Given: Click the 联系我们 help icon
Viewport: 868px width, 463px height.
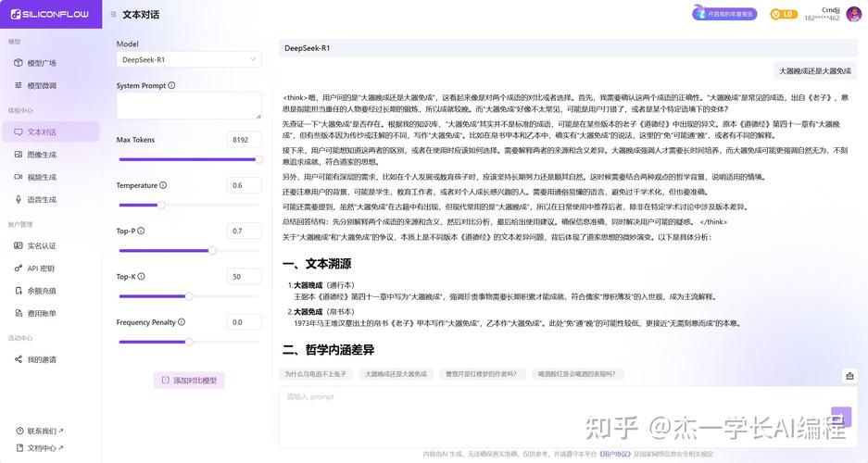Looking at the screenshot, I should (20, 431).
